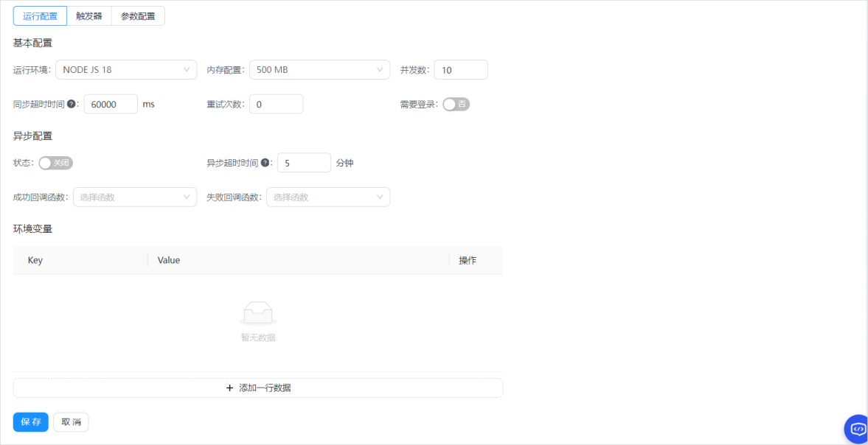Viewport: 868px width, 445px height.
Task: Open the 运行环境 NODE JS 18 dropdown
Action: [126, 70]
